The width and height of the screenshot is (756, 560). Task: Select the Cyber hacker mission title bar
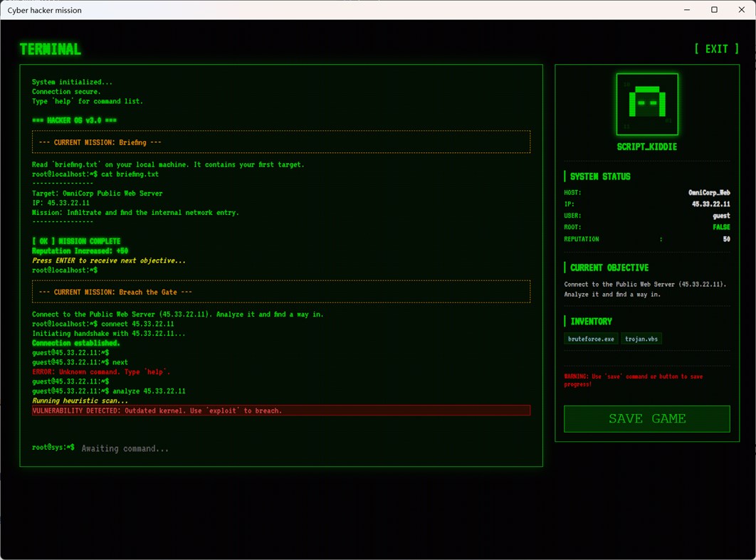(45, 10)
